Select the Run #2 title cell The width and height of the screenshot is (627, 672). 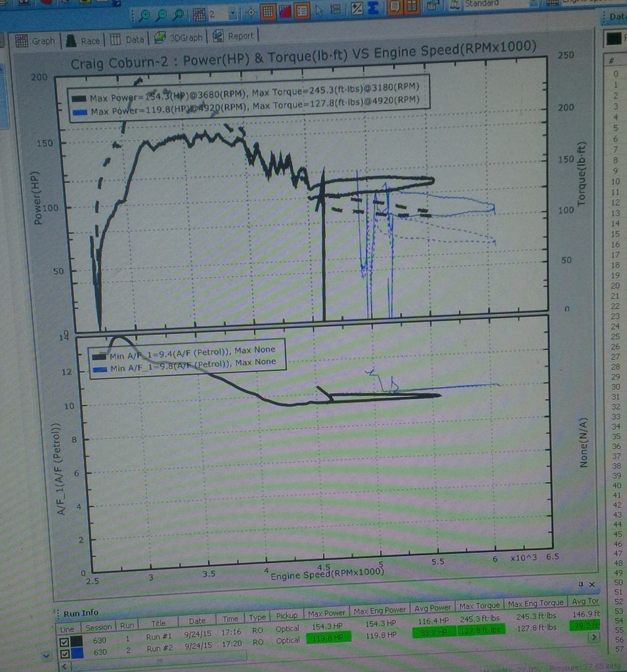(160, 648)
